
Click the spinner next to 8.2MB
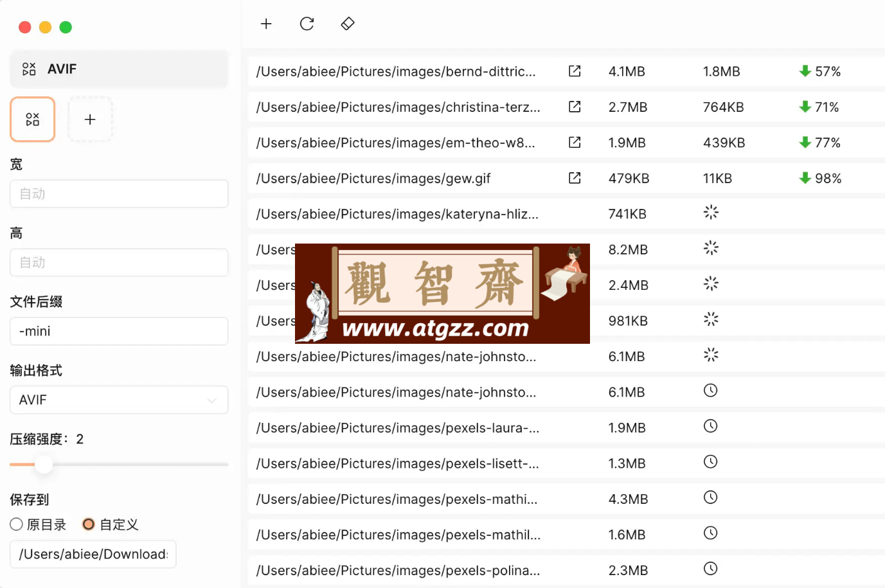point(711,248)
